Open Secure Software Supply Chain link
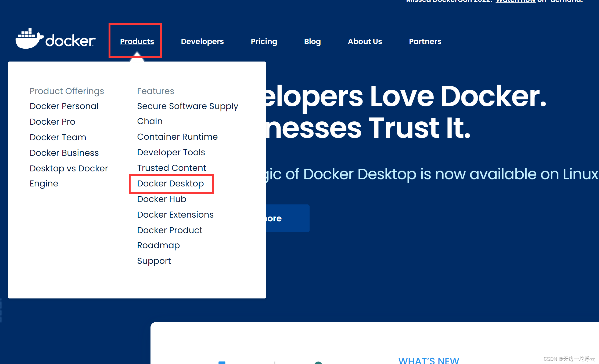 click(x=187, y=106)
